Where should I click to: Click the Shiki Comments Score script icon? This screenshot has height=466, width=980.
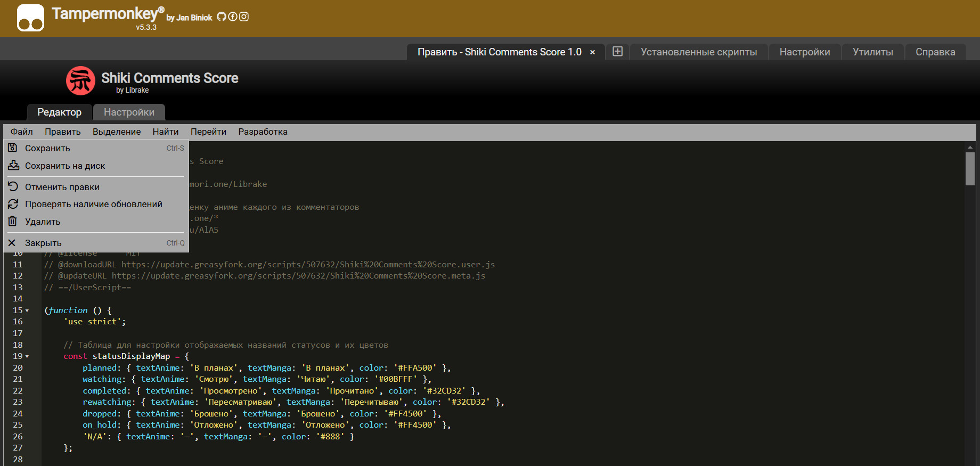pos(80,81)
